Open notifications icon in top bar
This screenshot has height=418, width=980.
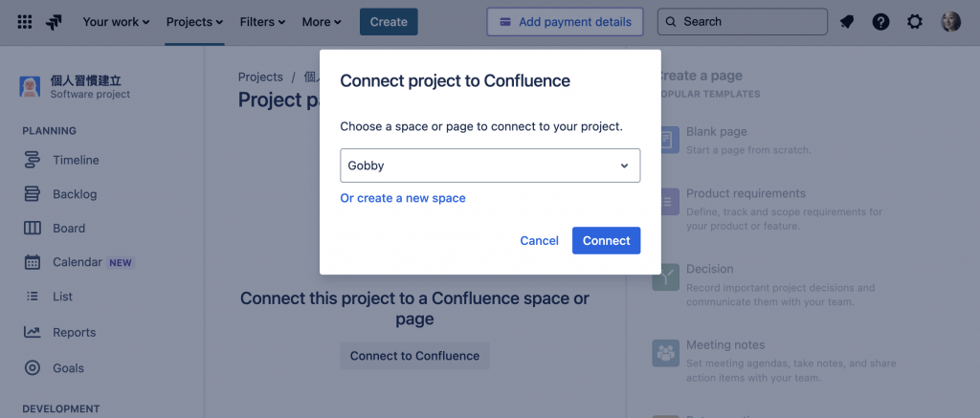click(847, 22)
